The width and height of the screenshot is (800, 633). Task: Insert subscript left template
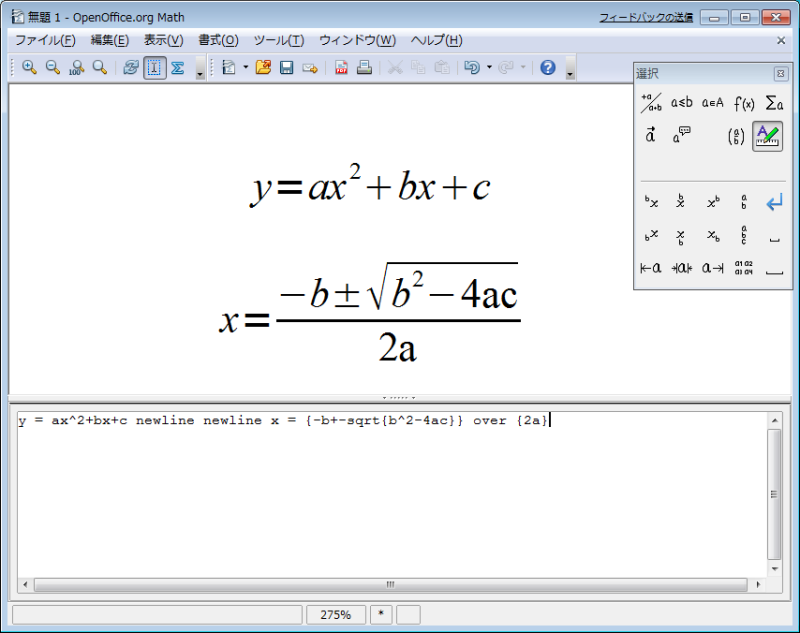[x=651, y=235]
